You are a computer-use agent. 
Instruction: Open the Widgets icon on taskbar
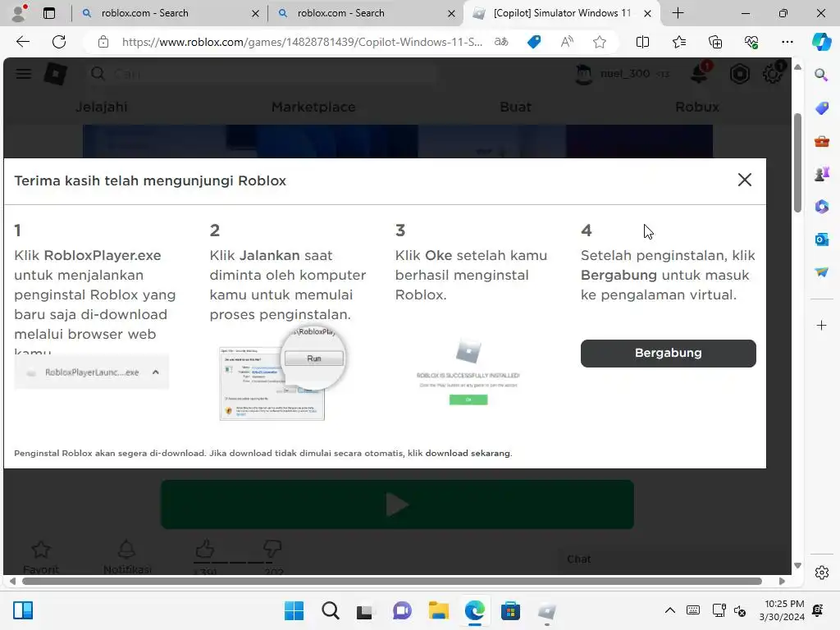pos(23,610)
